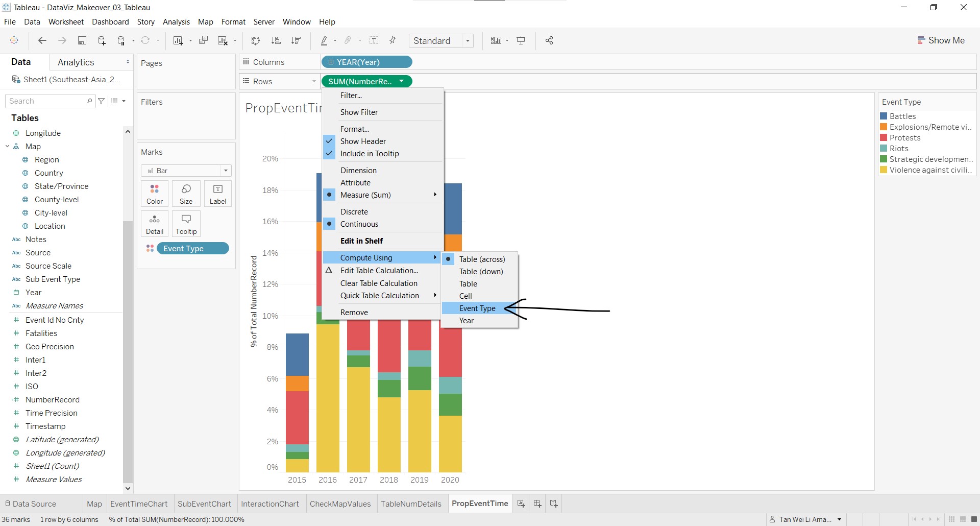Add a new worksheet via bottom tab icon
Viewport: 980px width, 526px height.
click(x=521, y=504)
